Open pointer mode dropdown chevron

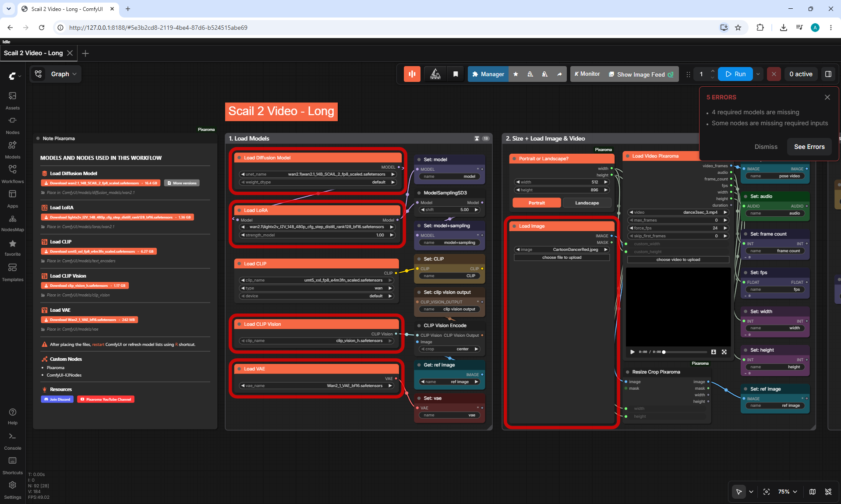point(751,492)
